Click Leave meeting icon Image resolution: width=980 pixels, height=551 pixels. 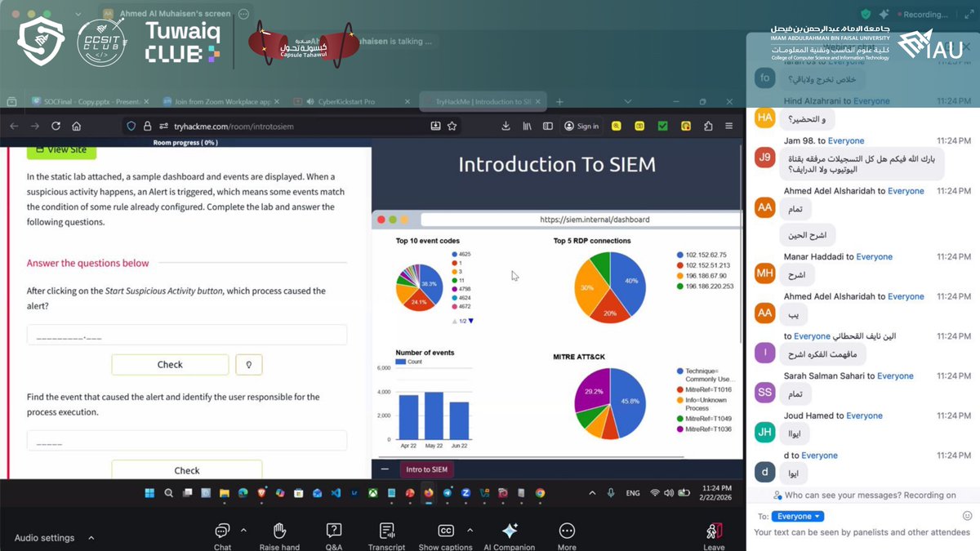[714, 531]
